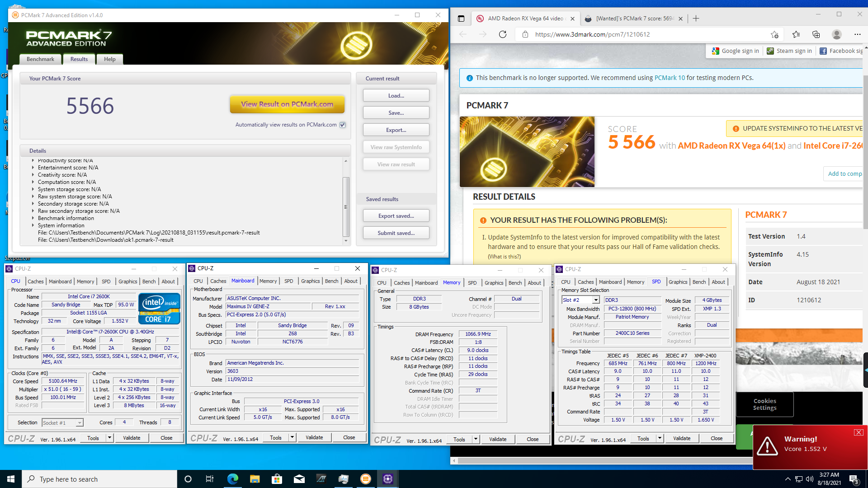Viewport: 868px width, 488px height.
Task: Open Tools dropdown arrow in SPD CPU-Z
Action: pos(660,438)
